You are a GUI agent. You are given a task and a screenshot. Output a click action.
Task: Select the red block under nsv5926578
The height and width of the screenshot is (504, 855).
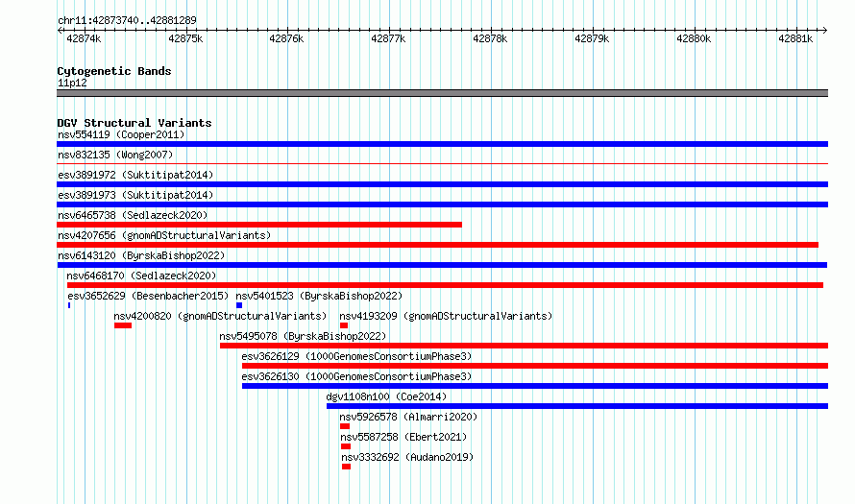[x=345, y=426]
